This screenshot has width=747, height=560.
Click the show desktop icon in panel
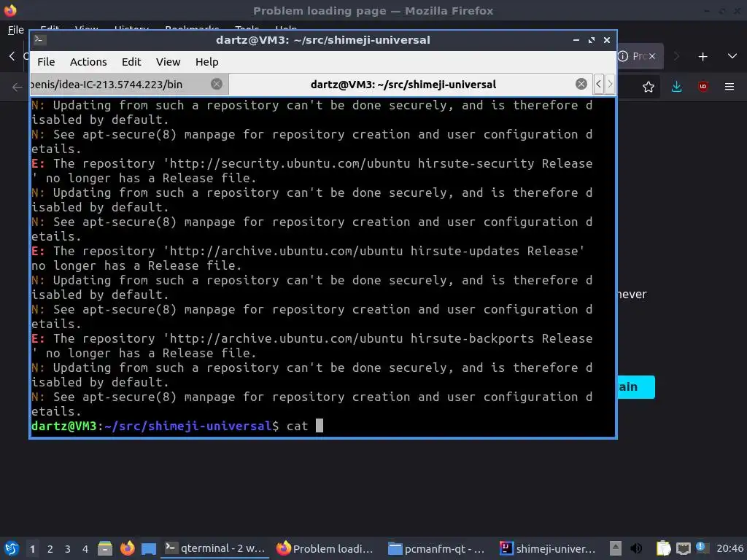click(149, 549)
